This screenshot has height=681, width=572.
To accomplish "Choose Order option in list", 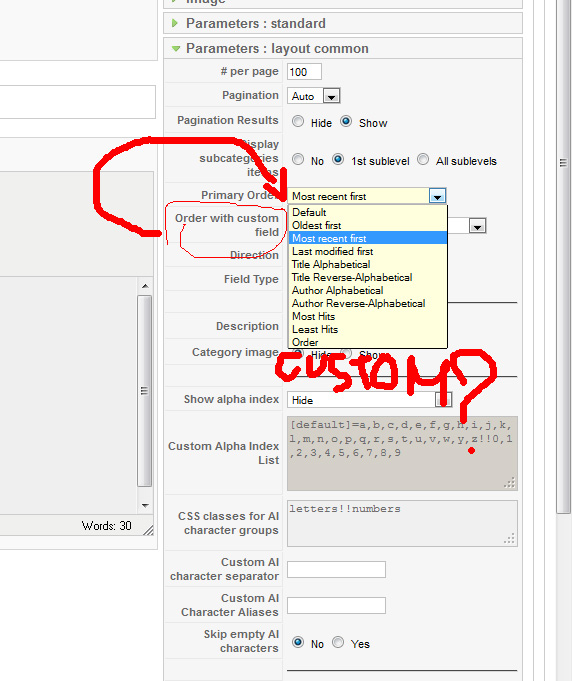I will (x=367, y=342).
